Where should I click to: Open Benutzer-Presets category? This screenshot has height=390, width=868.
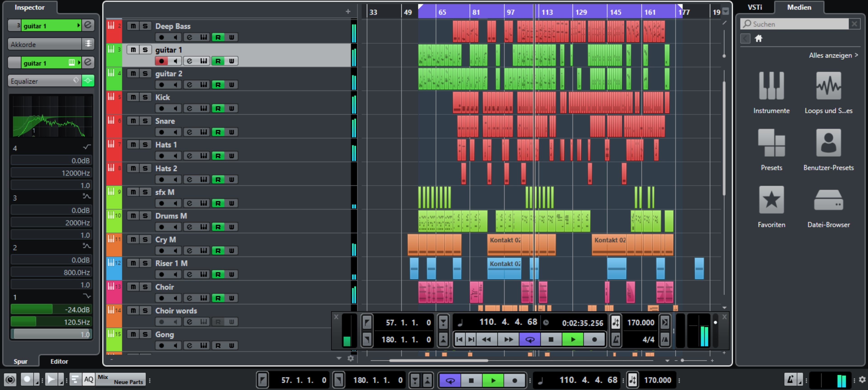(x=828, y=150)
